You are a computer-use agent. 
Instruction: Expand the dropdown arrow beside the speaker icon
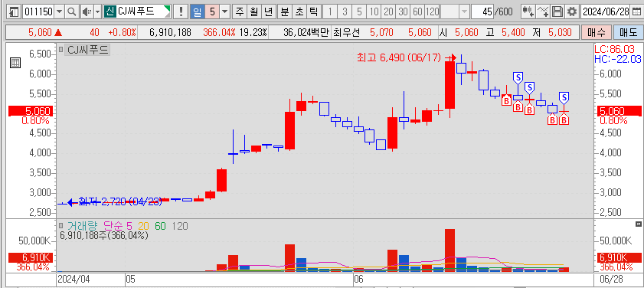[97, 11]
